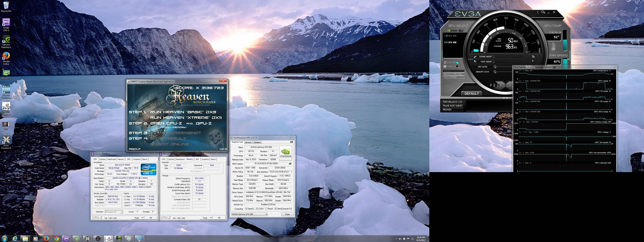Open Internet Explorer from taskbar
This screenshot has width=644, height=242.
coord(15,239)
